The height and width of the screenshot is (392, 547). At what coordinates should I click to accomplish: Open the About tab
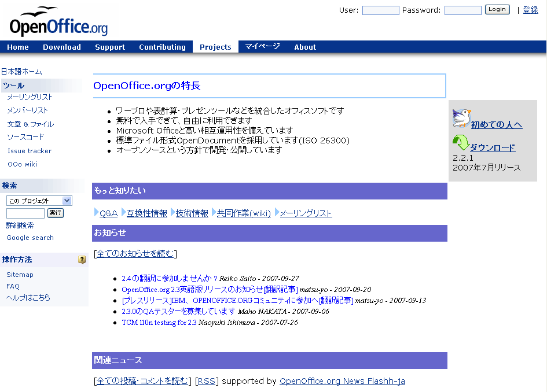[305, 47]
